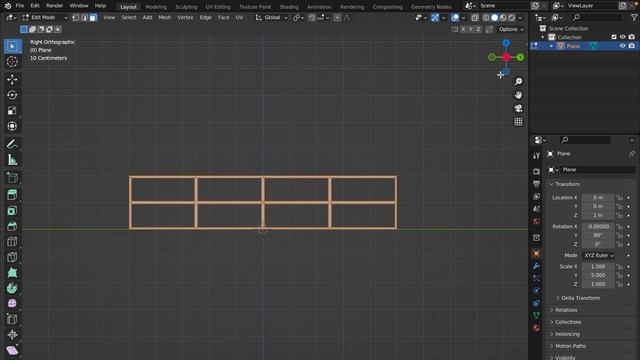Select the Extrude Region tool
Image resolution: width=640 pixels, height=360 pixels.
click(12, 195)
